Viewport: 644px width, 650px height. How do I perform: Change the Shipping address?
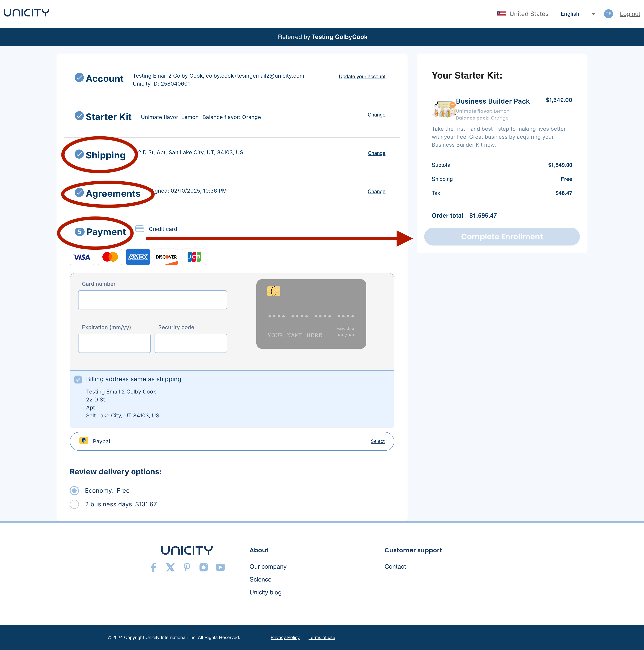tap(376, 153)
